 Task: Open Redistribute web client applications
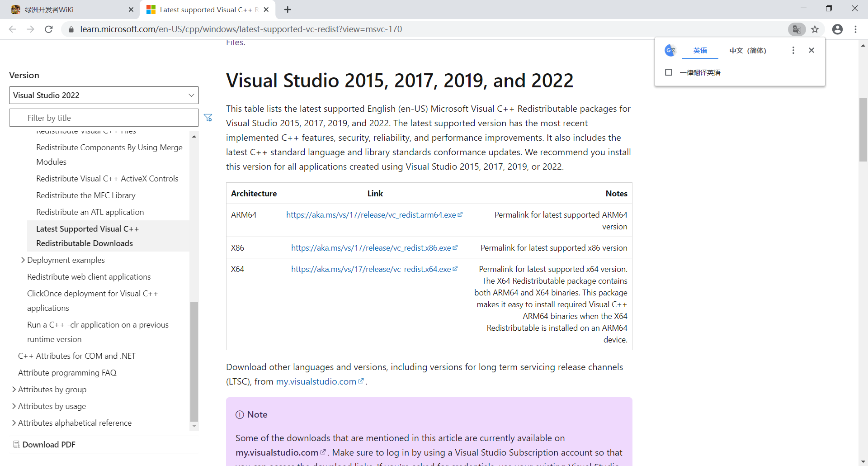[89, 277]
